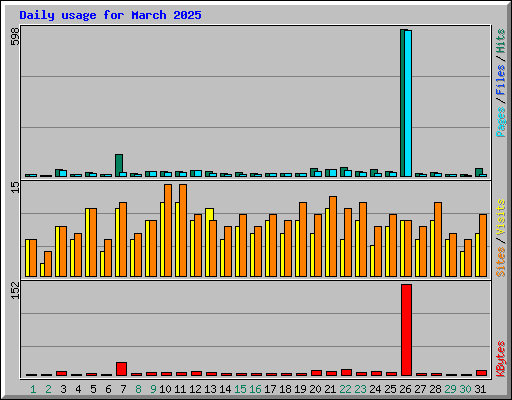
Task: Click day label 13 on the x-axis
Action: tap(210, 389)
